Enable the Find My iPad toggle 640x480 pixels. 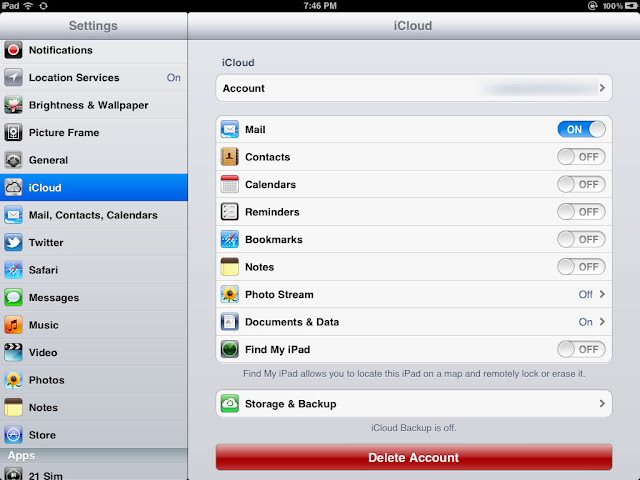click(x=581, y=349)
